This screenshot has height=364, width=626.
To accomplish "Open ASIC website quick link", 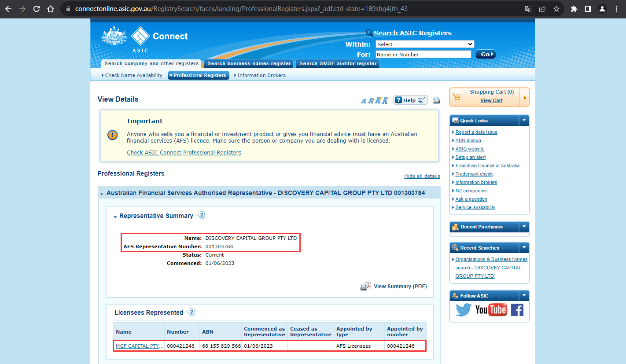I will (470, 149).
